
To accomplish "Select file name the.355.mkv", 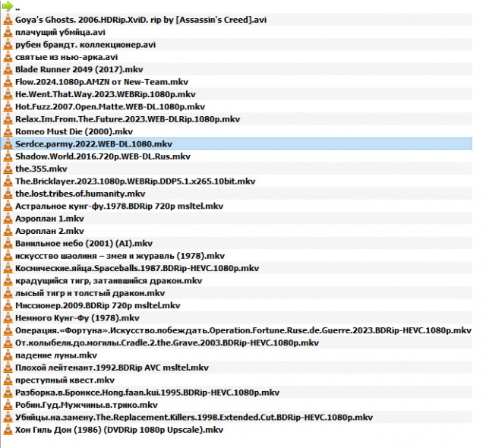I will [x=41, y=169].
